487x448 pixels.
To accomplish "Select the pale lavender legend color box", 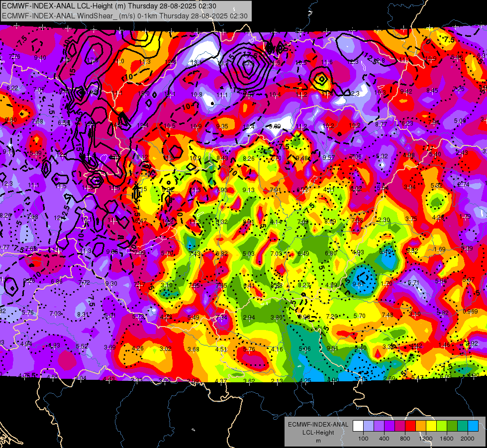I will pyautogui.click(x=369, y=426).
